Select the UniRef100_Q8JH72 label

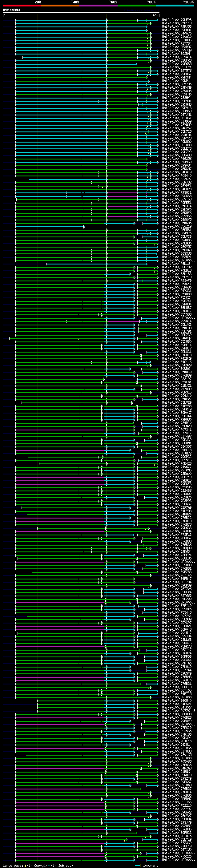point(177,454)
